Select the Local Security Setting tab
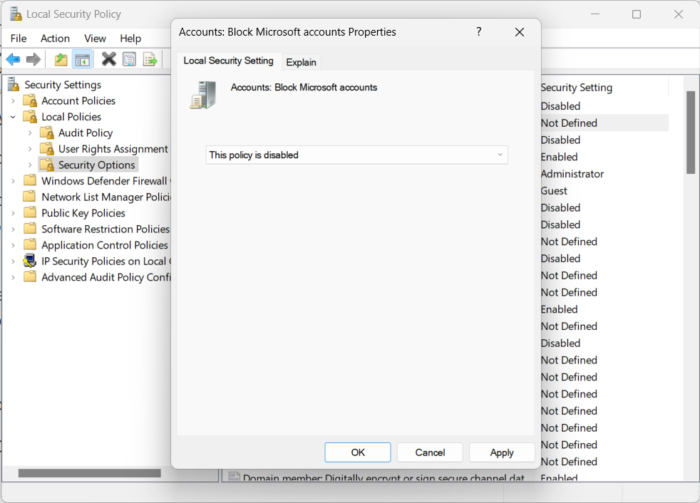Viewport: 700px width, 503px height. (228, 61)
